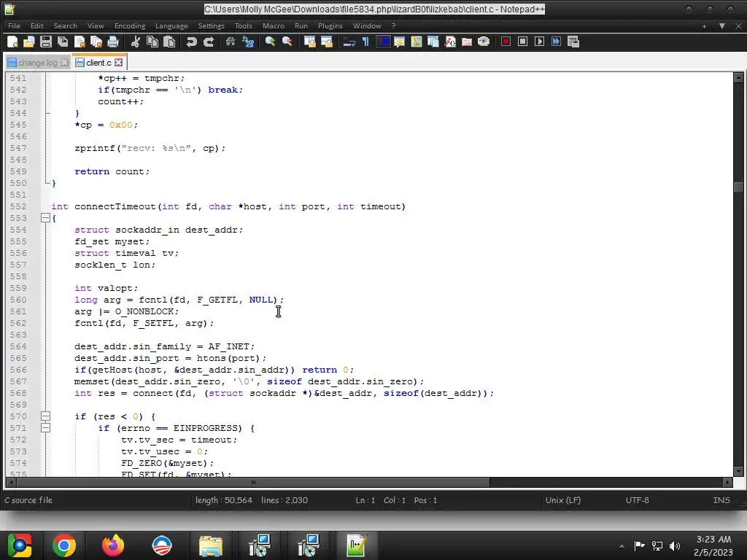
Task: Toggle synchronize horizontal scrolling
Action: (x=327, y=42)
